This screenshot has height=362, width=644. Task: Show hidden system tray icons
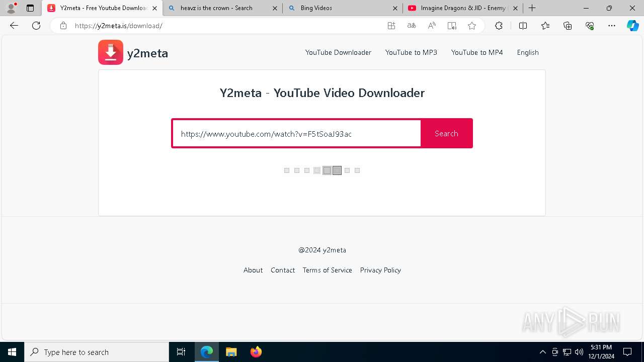[542, 352]
